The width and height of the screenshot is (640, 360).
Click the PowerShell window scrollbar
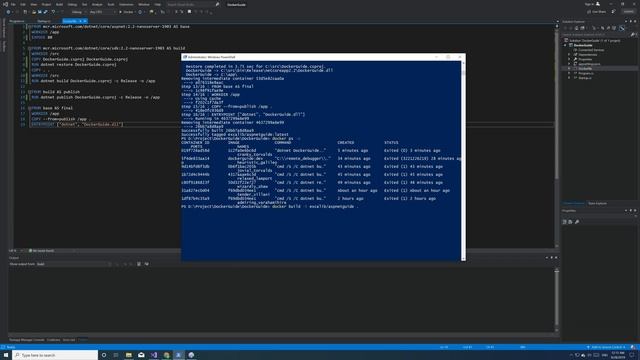pyautogui.click(x=463, y=160)
